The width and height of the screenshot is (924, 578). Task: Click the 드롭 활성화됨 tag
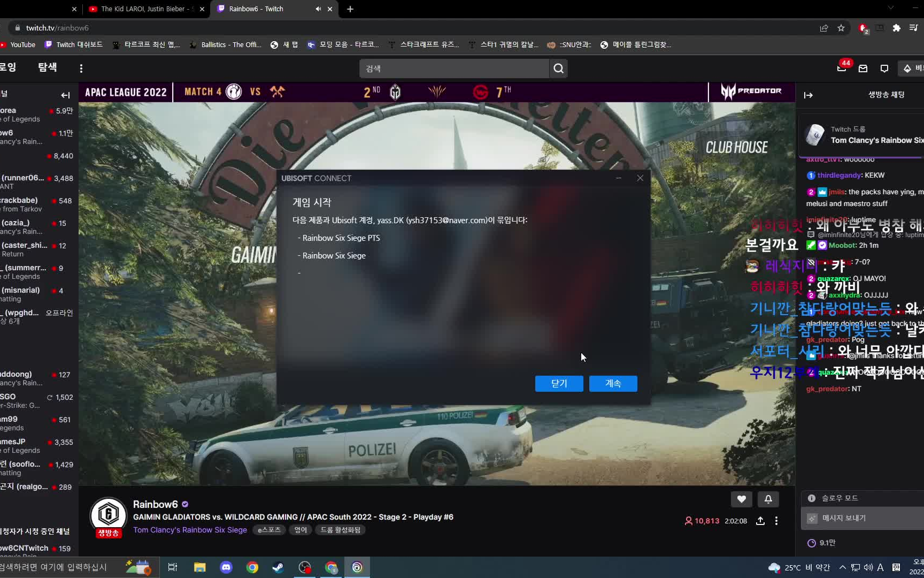341,530
